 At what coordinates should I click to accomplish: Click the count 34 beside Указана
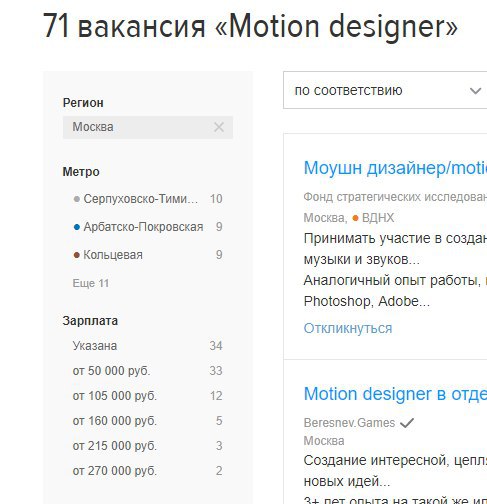(x=216, y=346)
